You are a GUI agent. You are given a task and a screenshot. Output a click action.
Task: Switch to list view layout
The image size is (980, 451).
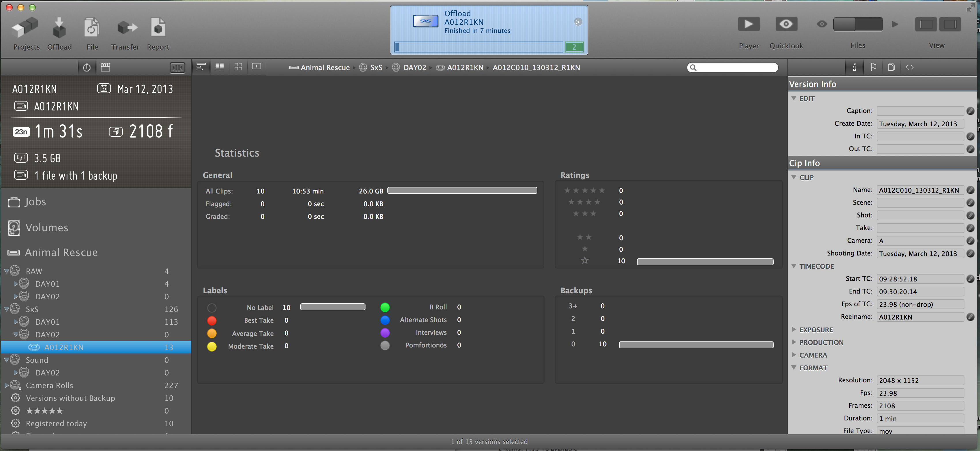220,67
